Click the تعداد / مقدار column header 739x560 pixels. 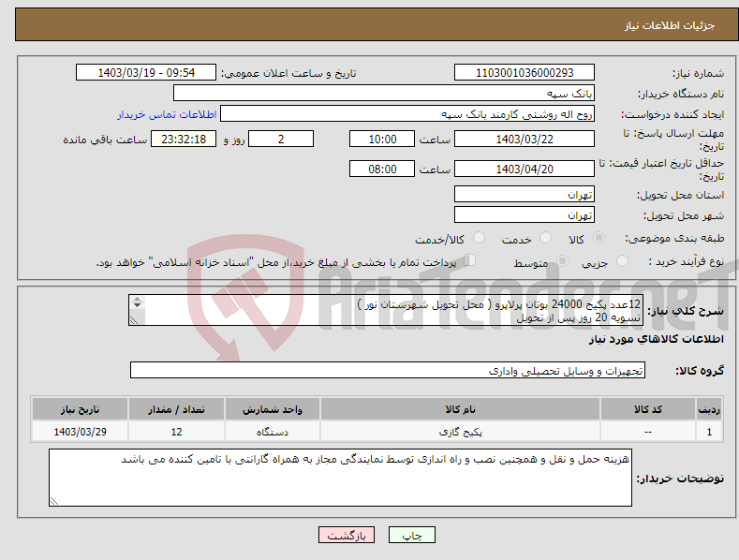click(176, 409)
